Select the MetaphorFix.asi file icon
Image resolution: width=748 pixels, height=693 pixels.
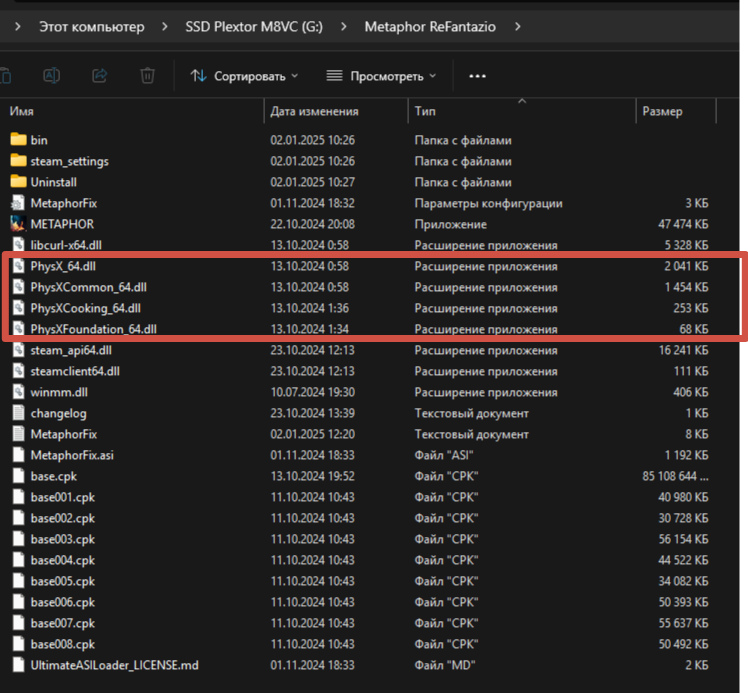18,455
